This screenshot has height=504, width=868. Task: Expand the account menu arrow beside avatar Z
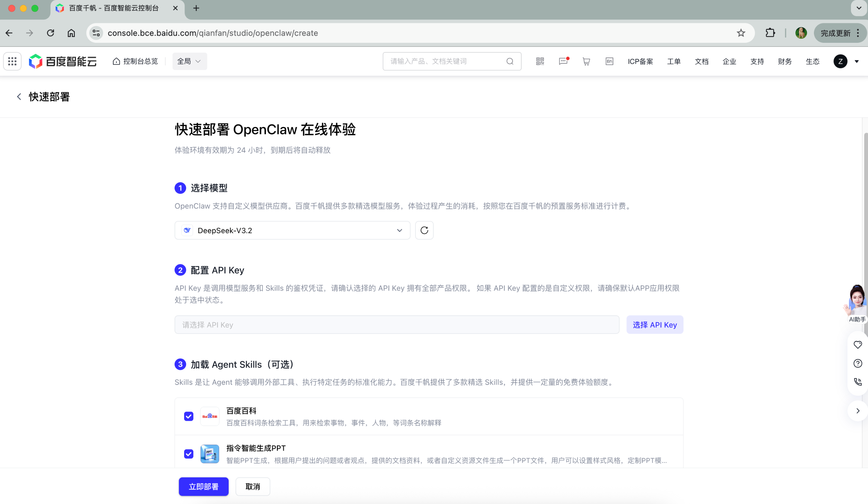click(857, 62)
